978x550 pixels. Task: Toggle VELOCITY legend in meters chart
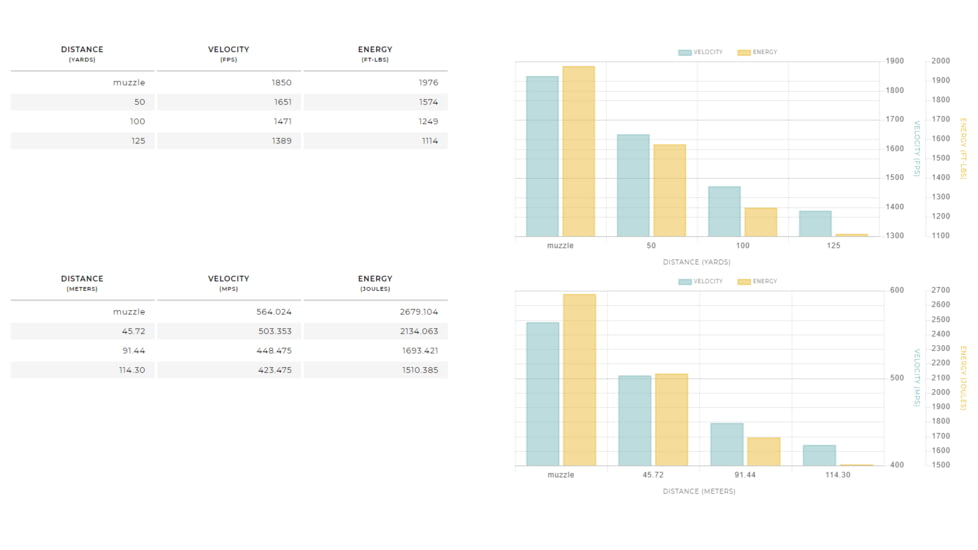(700, 282)
